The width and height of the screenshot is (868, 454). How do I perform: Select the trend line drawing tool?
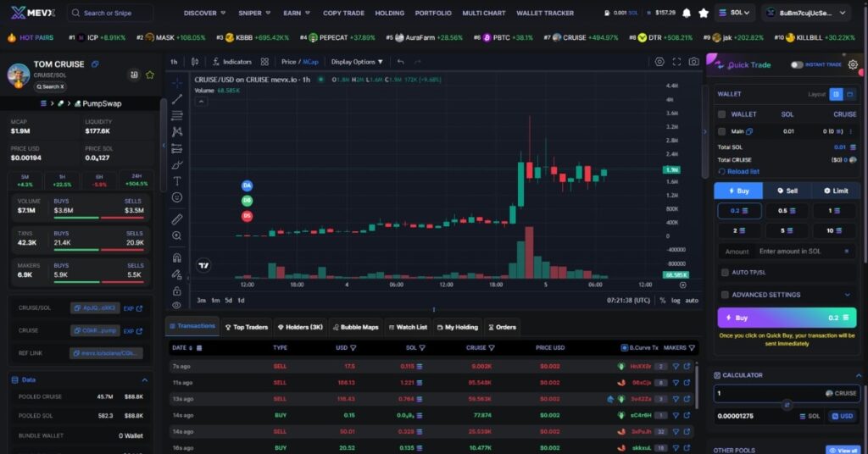(x=176, y=100)
